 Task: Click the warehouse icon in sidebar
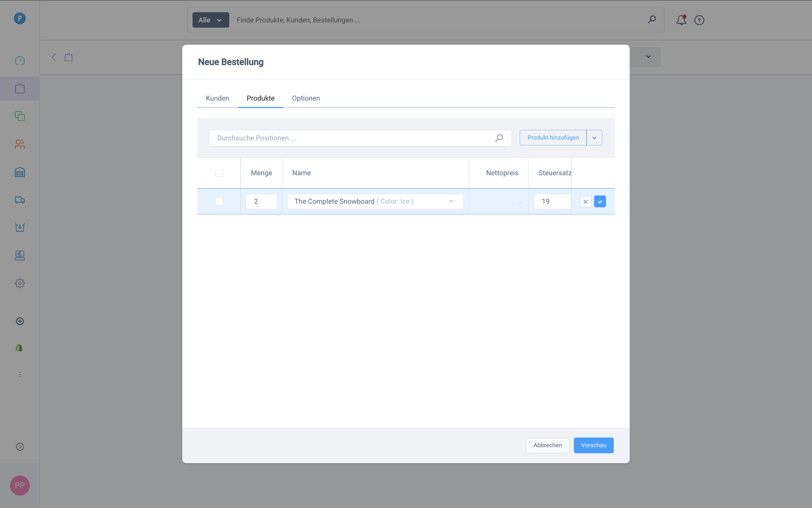coord(20,172)
